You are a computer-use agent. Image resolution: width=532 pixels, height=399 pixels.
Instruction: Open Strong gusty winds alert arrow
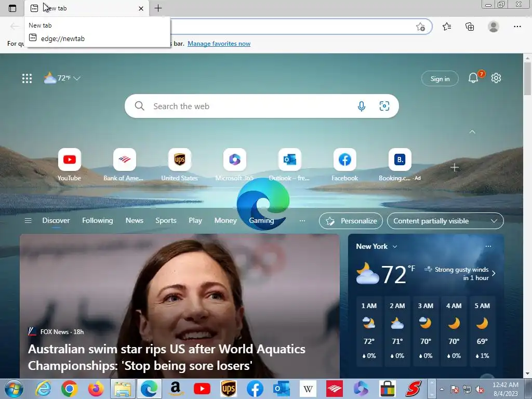[494, 273]
